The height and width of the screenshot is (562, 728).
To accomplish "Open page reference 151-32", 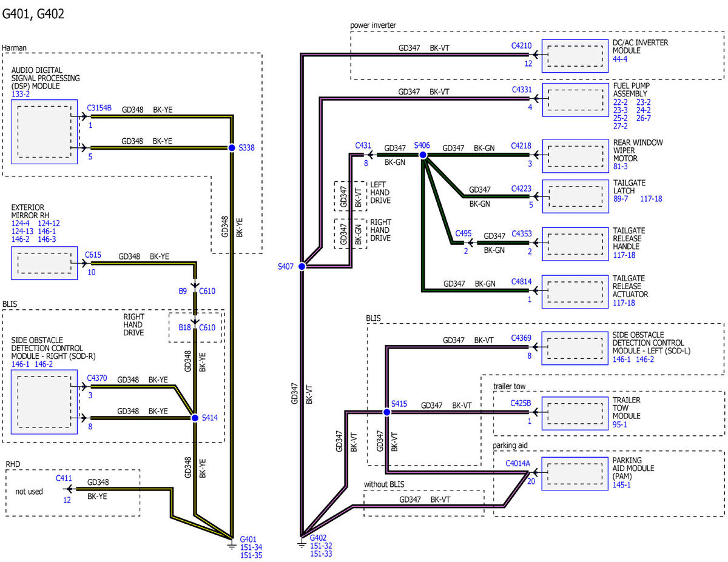I will click(x=321, y=546).
